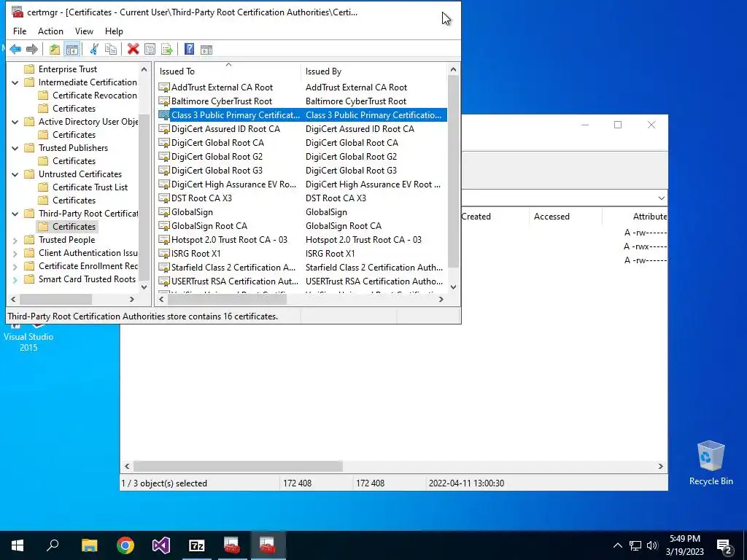This screenshot has width=747, height=560.
Task: Toggle Show/Hide Action Pane icon
Action: 206,49
